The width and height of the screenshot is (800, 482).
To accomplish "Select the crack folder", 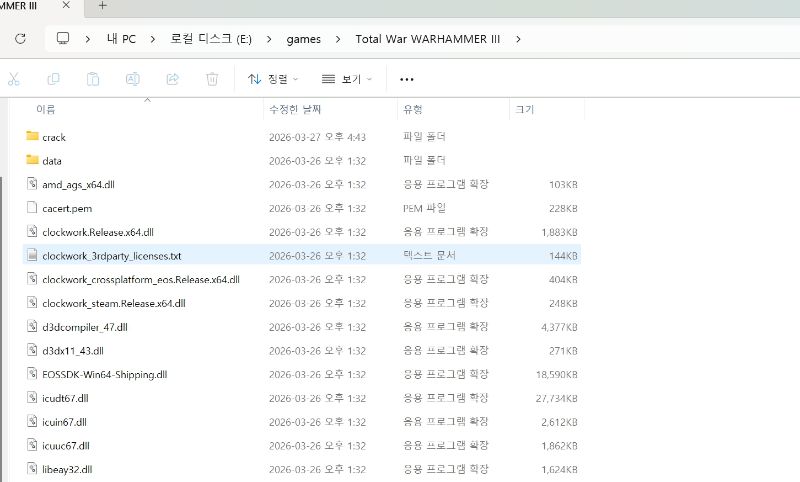I will pos(54,137).
